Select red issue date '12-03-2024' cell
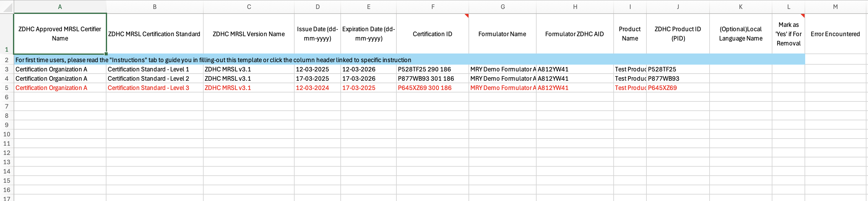Viewport: 868px width, 201px height. tap(317, 88)
